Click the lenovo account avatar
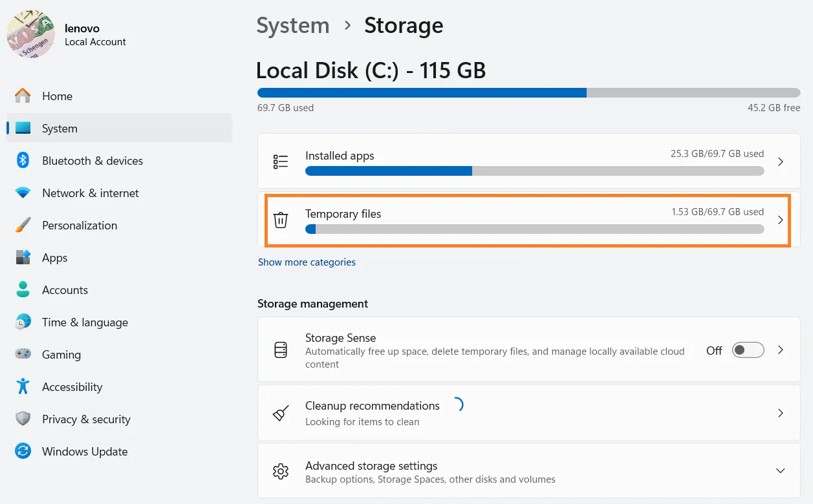The height and width of the screenshot is (504, 813). pyautogui.click(x=30, y=34)
